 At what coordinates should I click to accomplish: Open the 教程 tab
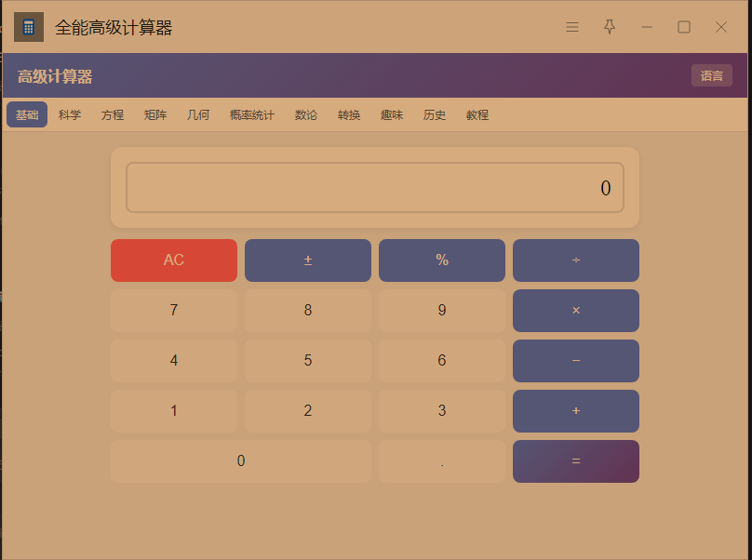[x=477, y=114]
